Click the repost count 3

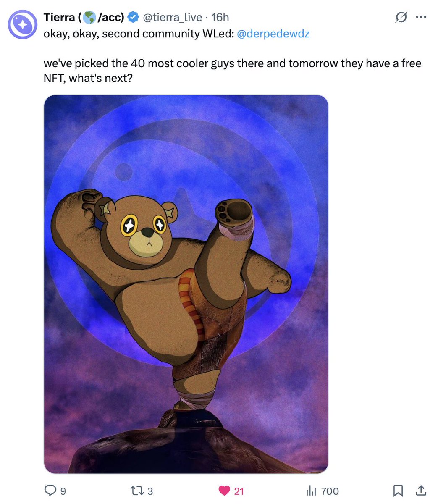pos(150,491)
